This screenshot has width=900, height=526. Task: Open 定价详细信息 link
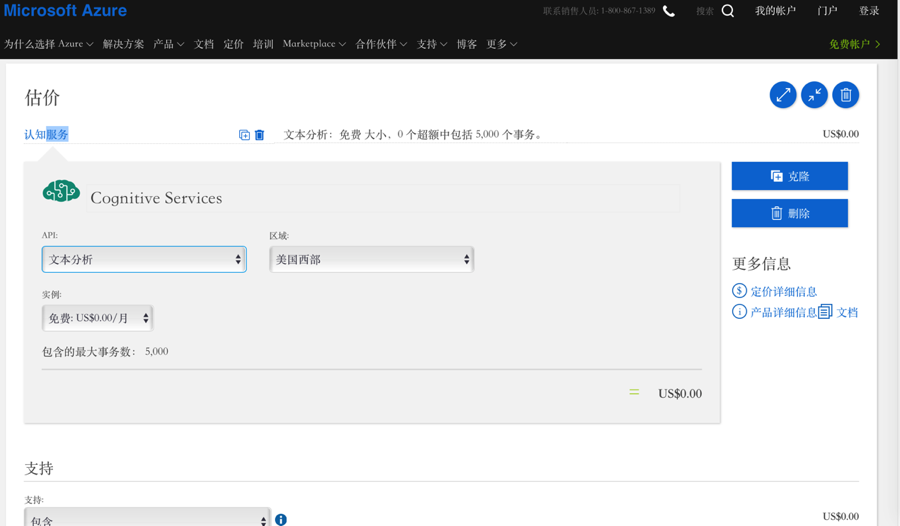783,292
